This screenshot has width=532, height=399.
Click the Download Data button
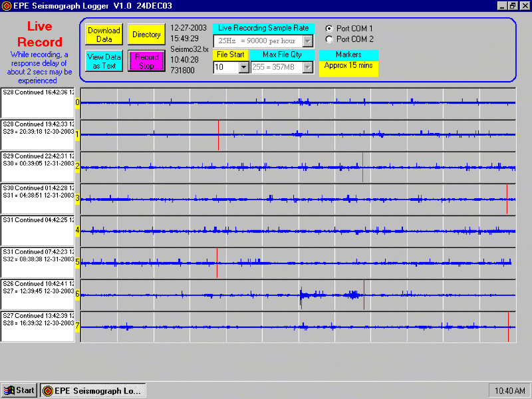[104, 35]
